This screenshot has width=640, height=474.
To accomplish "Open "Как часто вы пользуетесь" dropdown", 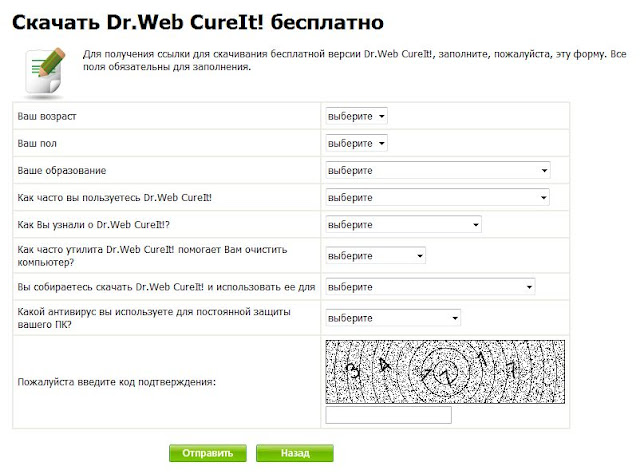I will click(438, 197).
